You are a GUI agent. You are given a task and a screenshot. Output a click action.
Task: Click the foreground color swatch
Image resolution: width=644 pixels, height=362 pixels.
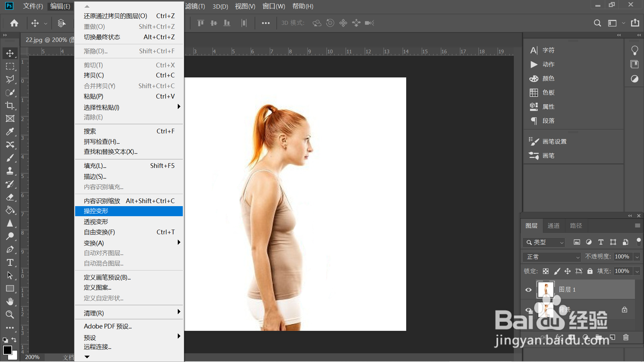[x=7, y=350]
